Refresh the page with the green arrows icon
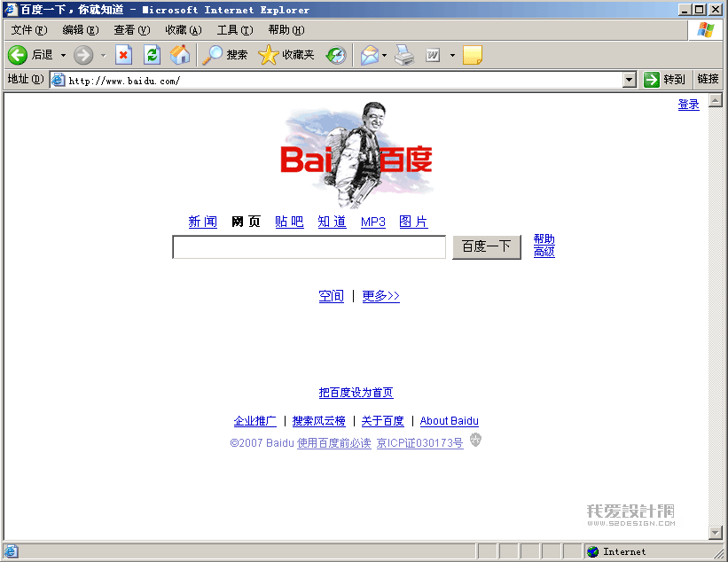 [x=152, y=55]
